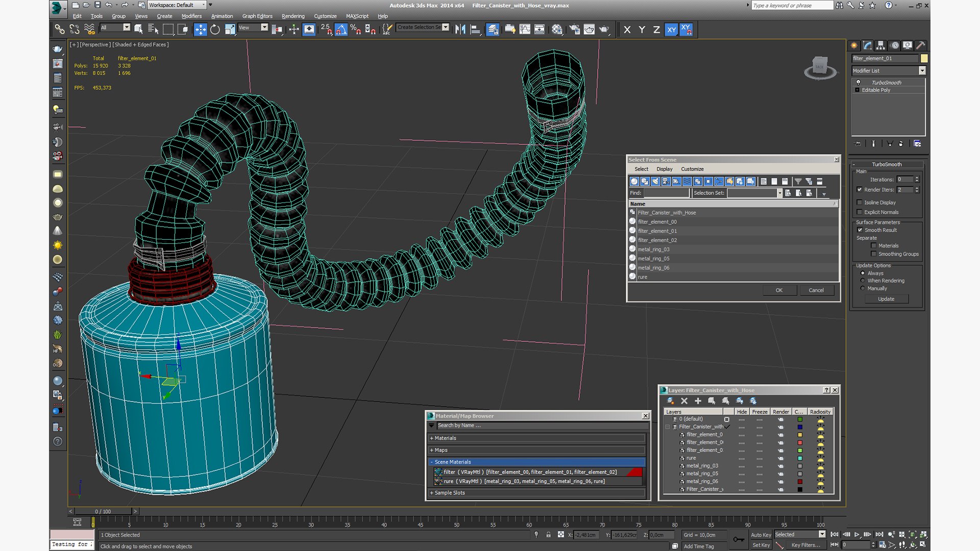Image resolution: width=980 pixels, height=551 pixels.
Task: Open the Modifiers menu
Action: (x=191, y=16)
